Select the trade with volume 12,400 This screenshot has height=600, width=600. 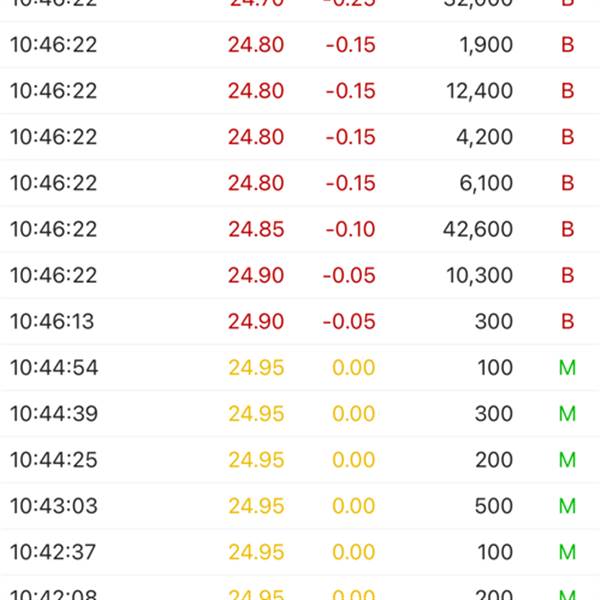300,91
